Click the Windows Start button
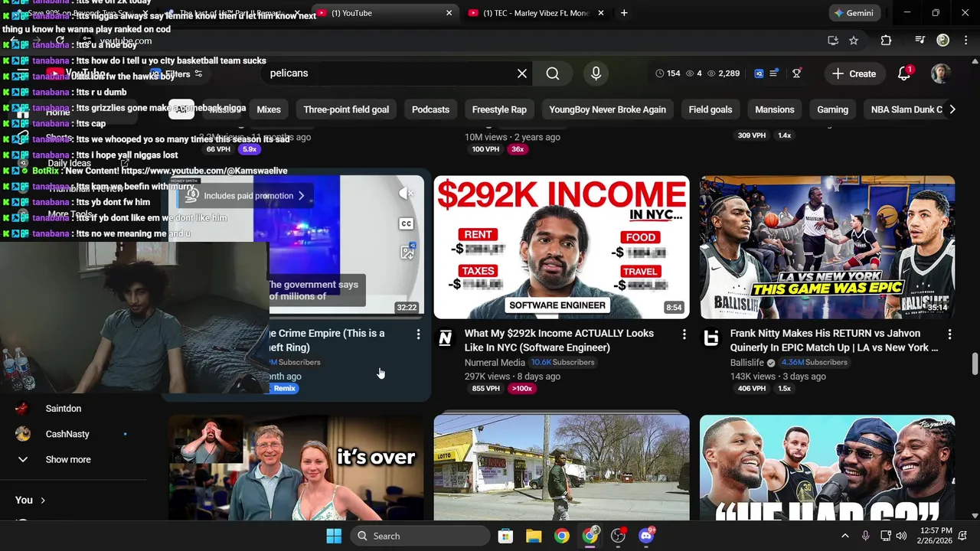The image size is (980, 551). click(334, 536)
